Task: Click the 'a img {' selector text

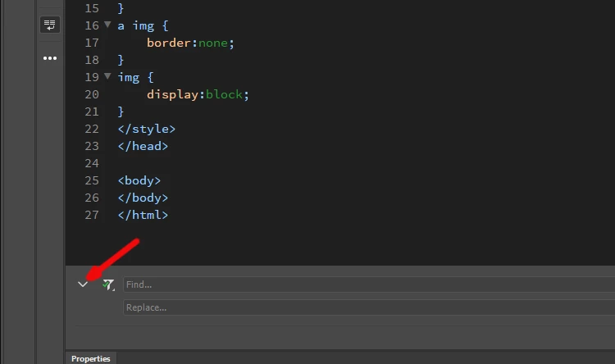Action: pos(143,26)
